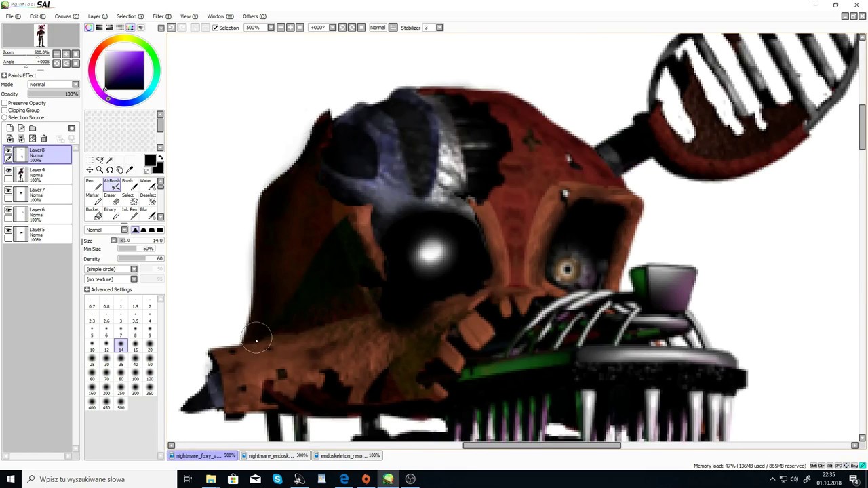Select brush size 35 preset
The height and width of the screenshot is (488, 868).
click(121, 361)
